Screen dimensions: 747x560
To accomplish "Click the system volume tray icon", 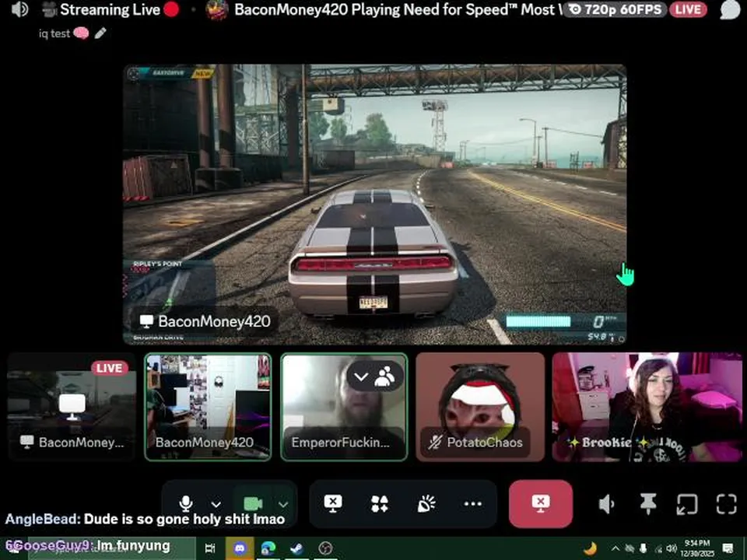I will point(672,548).
